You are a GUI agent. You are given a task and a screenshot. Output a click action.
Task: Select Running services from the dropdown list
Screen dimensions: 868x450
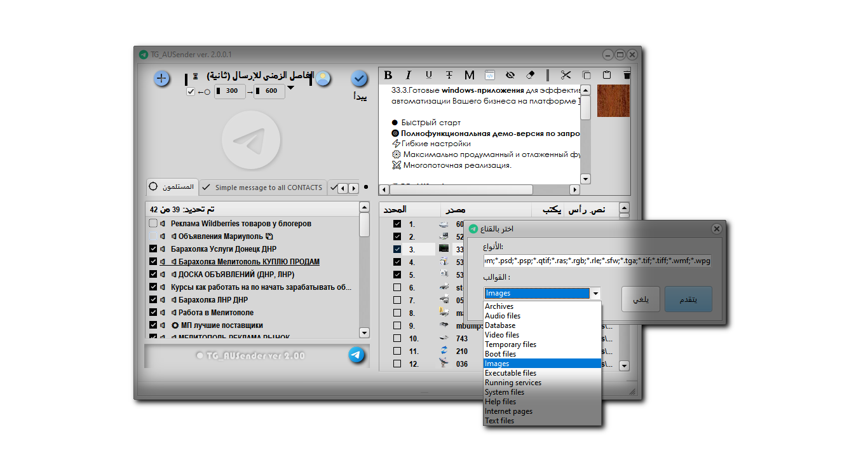pos(542,383)
